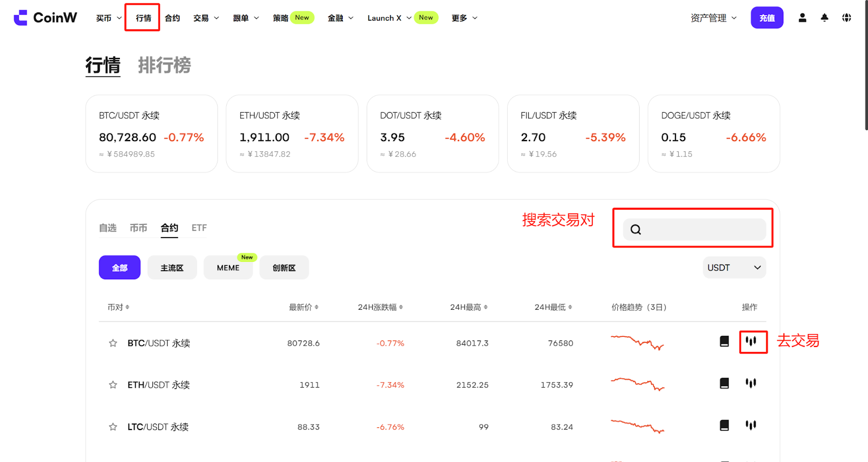This screenshot has height=462, width=868.
Task: Expand the 金融 menu
Action: (341, 18)
